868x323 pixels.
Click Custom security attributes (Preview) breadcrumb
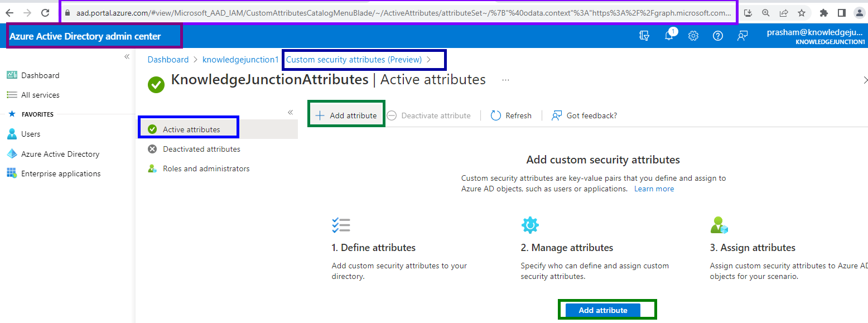(354, 59)
